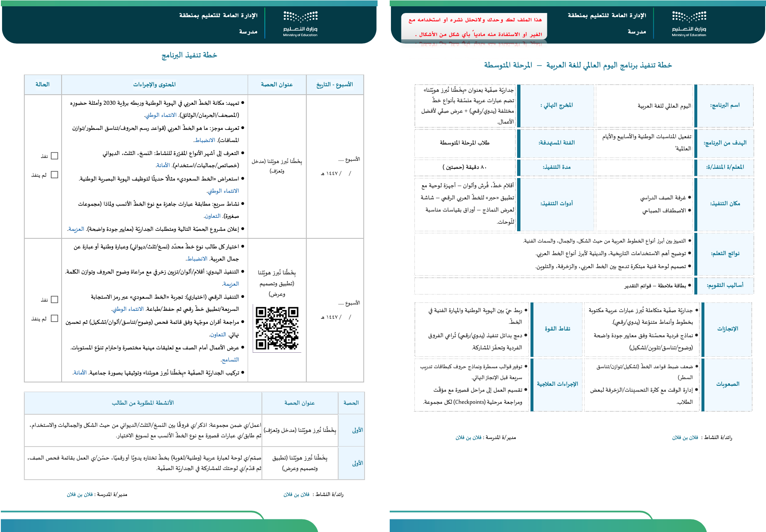
Task: Select the 'المحتوى والإجراءات' column header
Action: pyautogui.click(x=154, y=85)
